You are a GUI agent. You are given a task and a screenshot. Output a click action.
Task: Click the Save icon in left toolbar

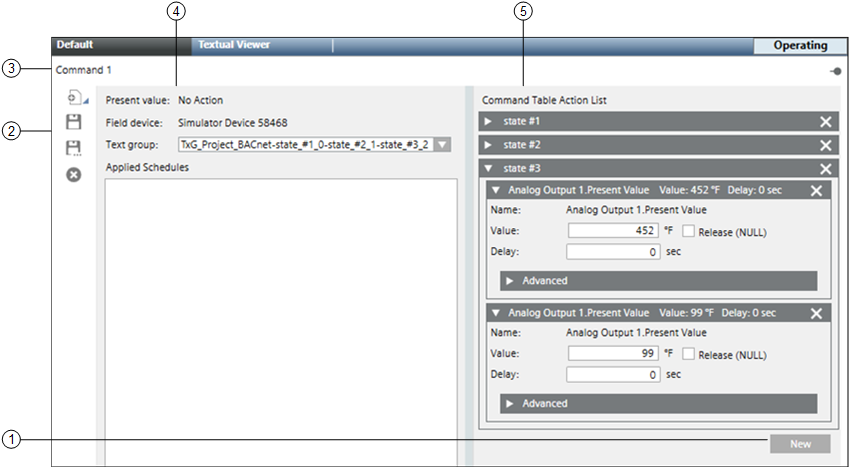click(73, 122)
